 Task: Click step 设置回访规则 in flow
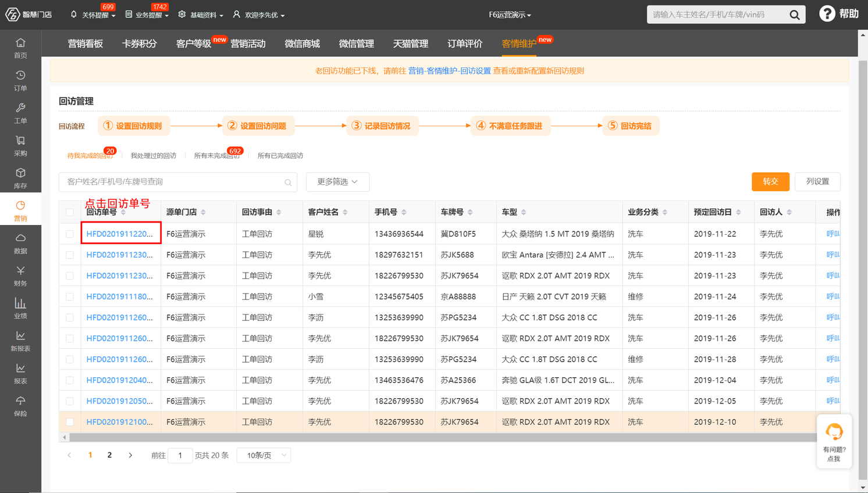[x=133, y=126]
